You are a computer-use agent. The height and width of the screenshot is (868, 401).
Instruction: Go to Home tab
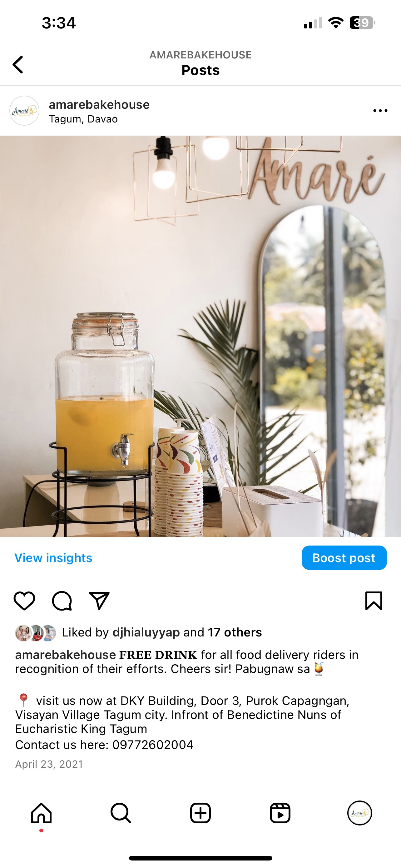point(41,813)
